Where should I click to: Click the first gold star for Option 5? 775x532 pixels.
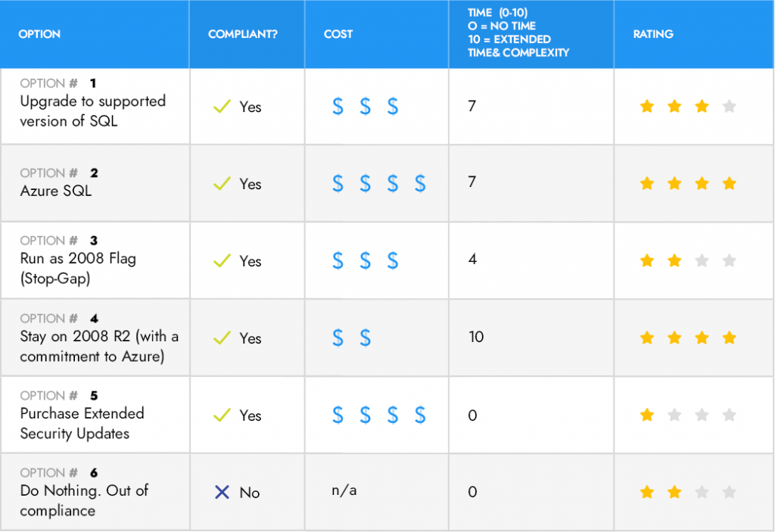click(x=647, y=415)
